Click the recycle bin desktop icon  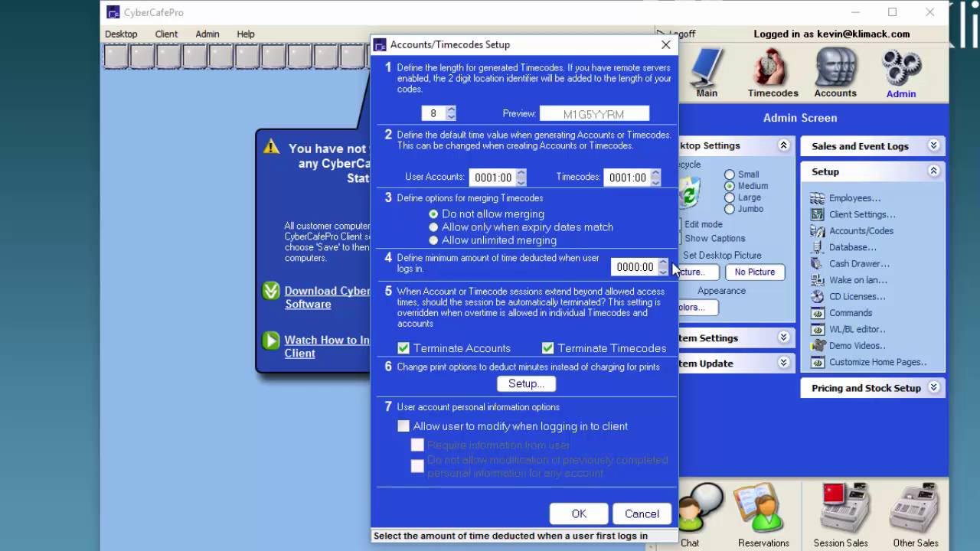point(689,191)
